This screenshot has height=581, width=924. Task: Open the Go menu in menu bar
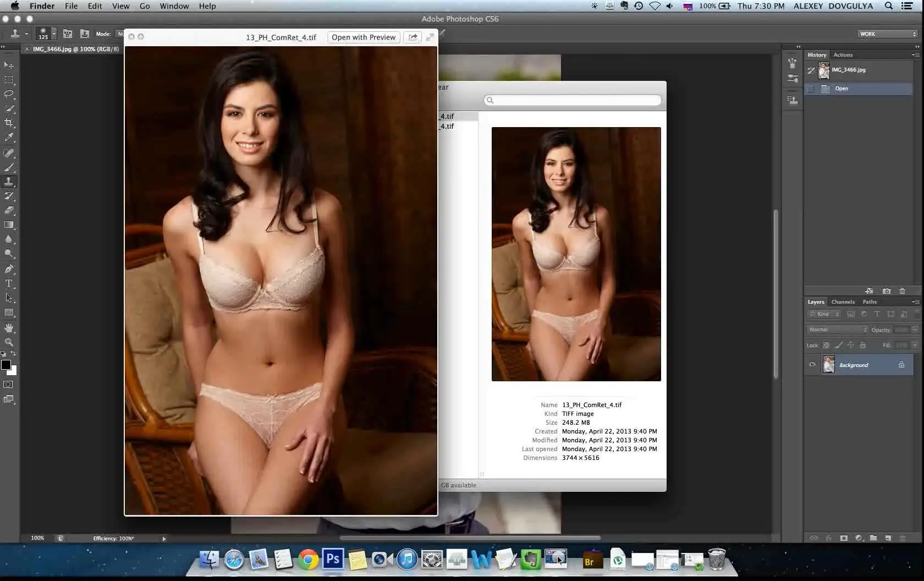click(x=145, y=6)
